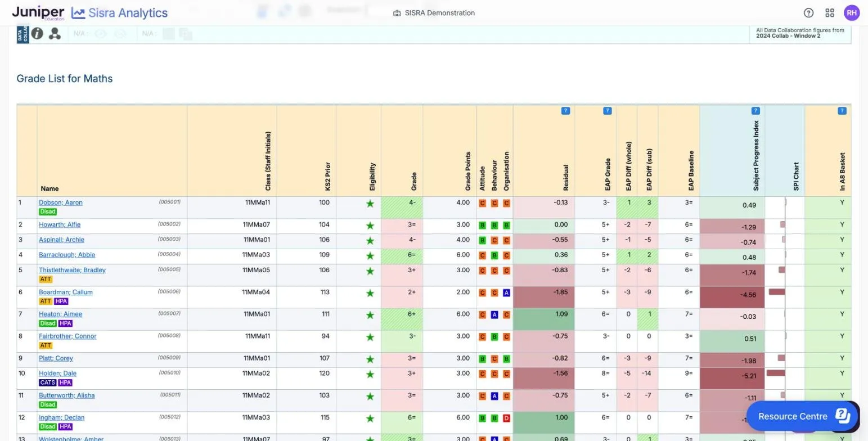Open the EAP Grade column help badge

click(607, 111)
